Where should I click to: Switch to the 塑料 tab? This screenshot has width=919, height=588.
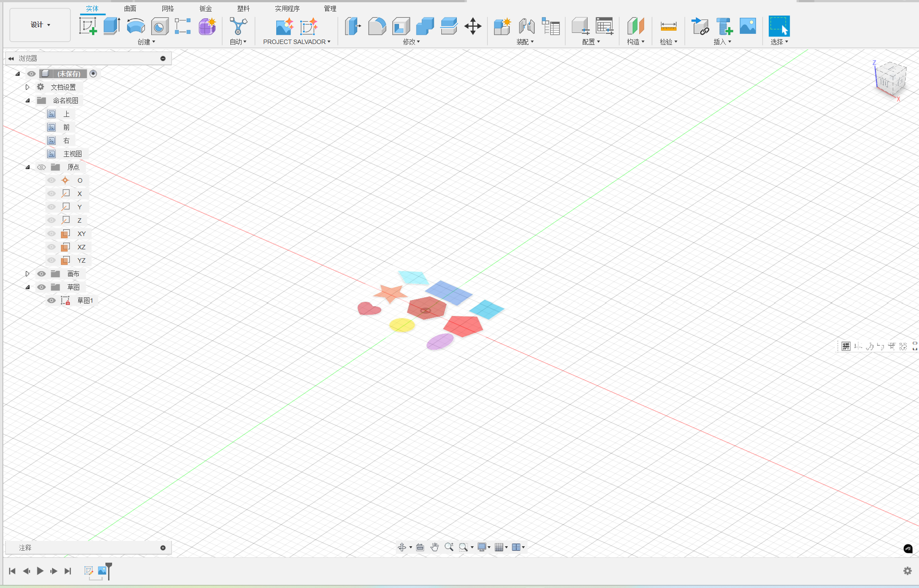click(243, 8)
